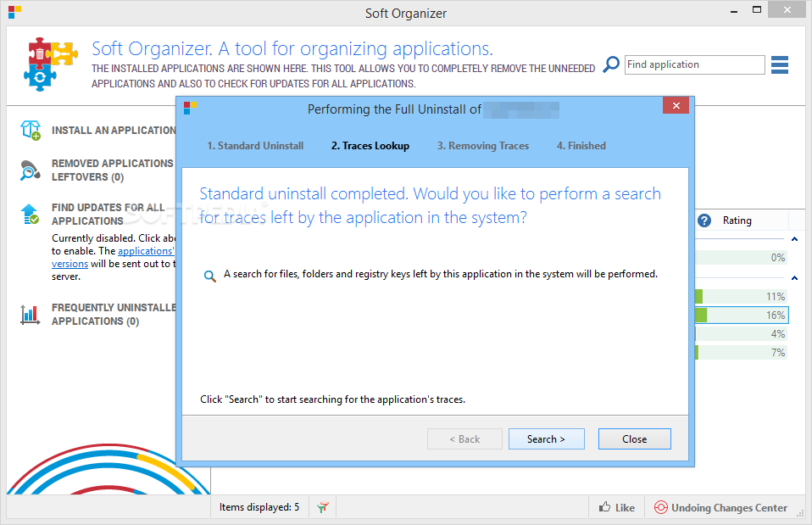
Task: Open Frequently Uninstalled Applications (0) label
Action: 114,315
